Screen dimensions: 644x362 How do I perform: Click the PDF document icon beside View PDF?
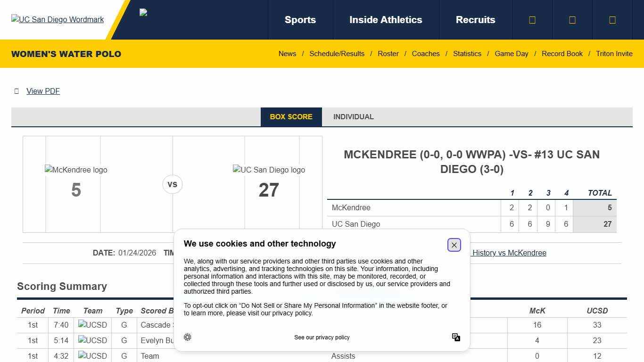(17, 91)
